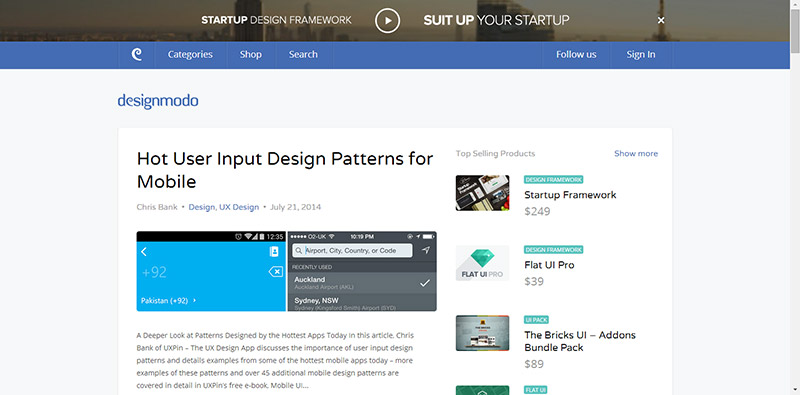The height and width of the screenshot is (395, 800).
Task: Click the backspace icon in the blue phone screenshot
Action: tap(276, 272)
